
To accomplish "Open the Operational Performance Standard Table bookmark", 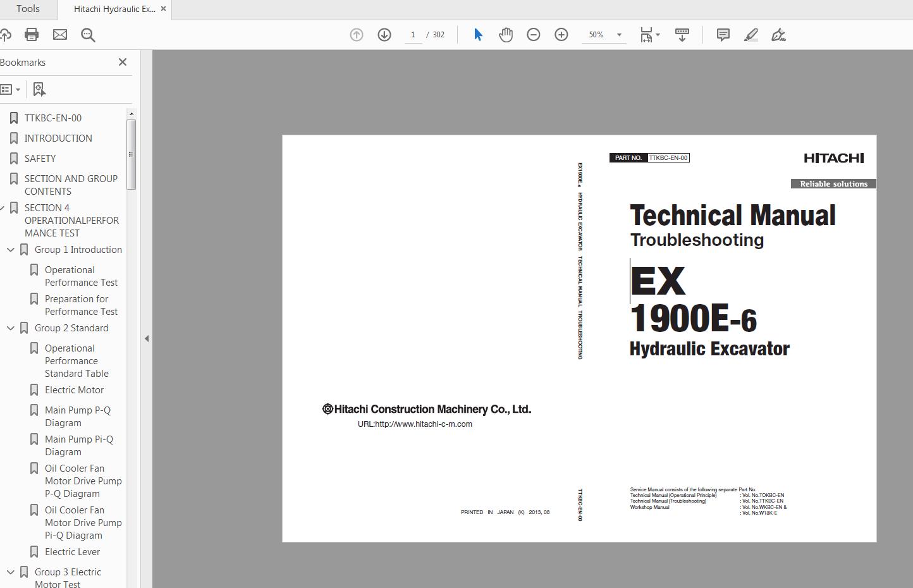I will click(x=77, y=361).
